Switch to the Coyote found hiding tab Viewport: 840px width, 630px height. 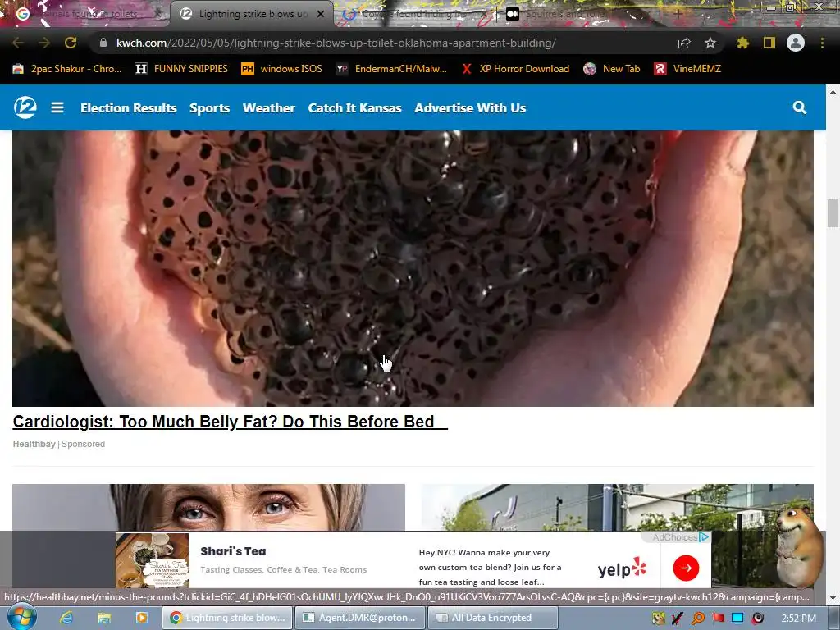tap(415, 14)
